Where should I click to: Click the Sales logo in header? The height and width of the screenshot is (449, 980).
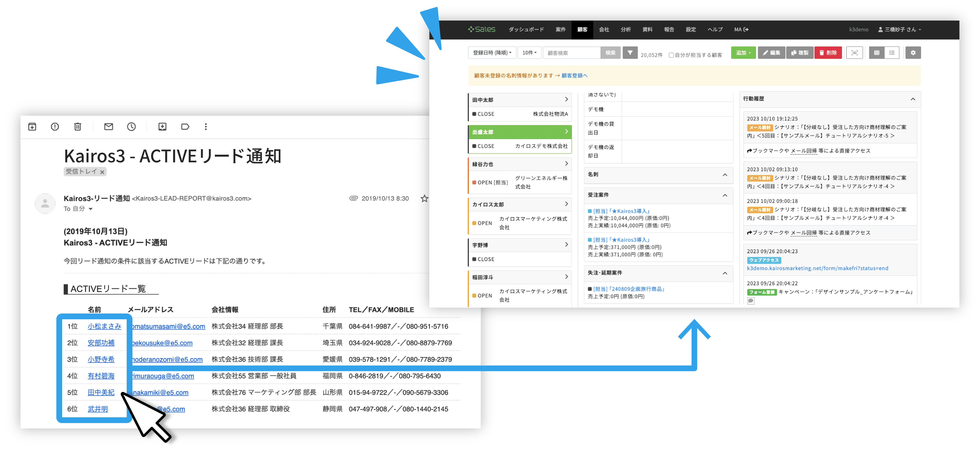tap(482, 29)
